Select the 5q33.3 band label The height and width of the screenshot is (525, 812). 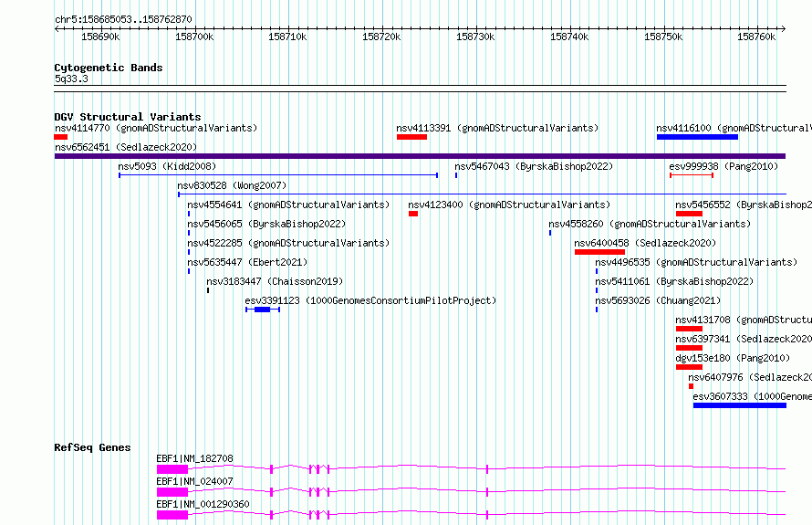pos(71,79)
